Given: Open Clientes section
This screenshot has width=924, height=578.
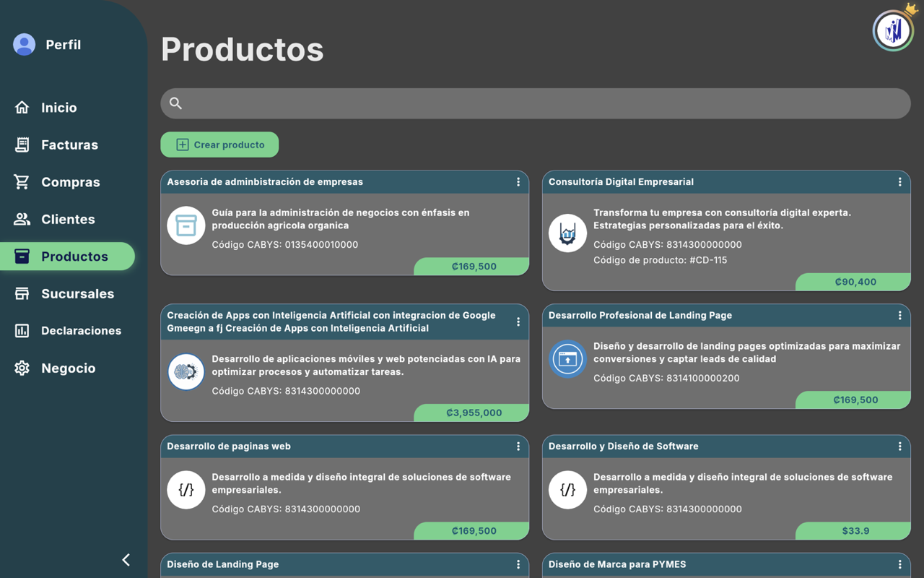Looking at the screenshot, I should [x=67, y=219].
